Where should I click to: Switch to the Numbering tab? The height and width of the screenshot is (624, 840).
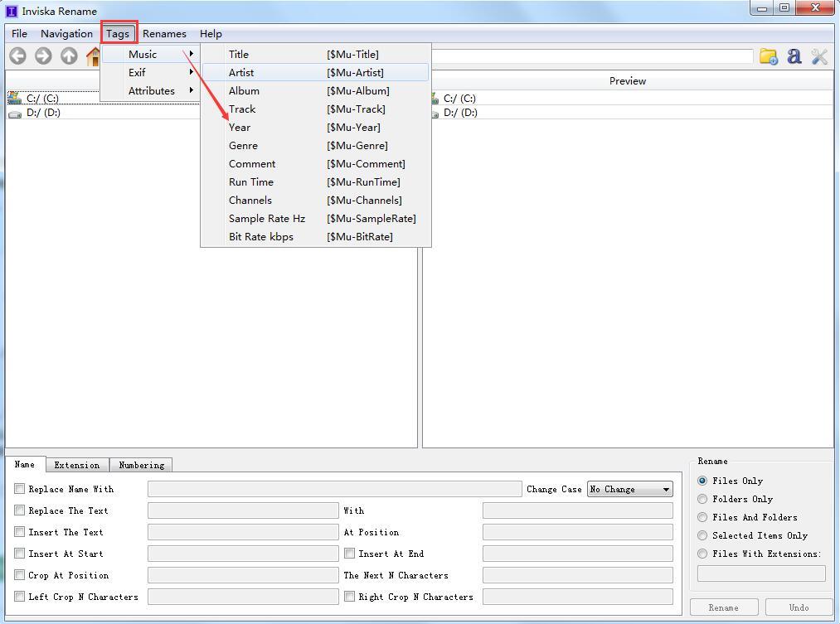(x=141, y=465)
